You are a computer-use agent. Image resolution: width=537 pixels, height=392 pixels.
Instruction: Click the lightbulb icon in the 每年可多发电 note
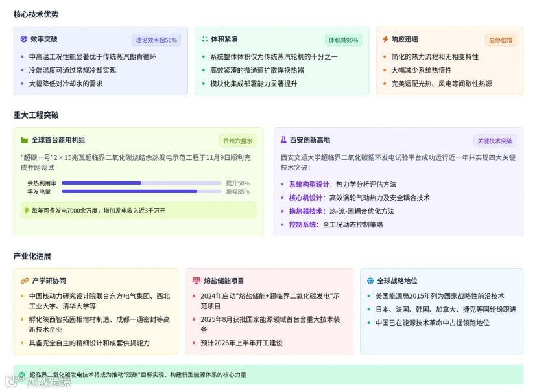(x=27, y=211)
